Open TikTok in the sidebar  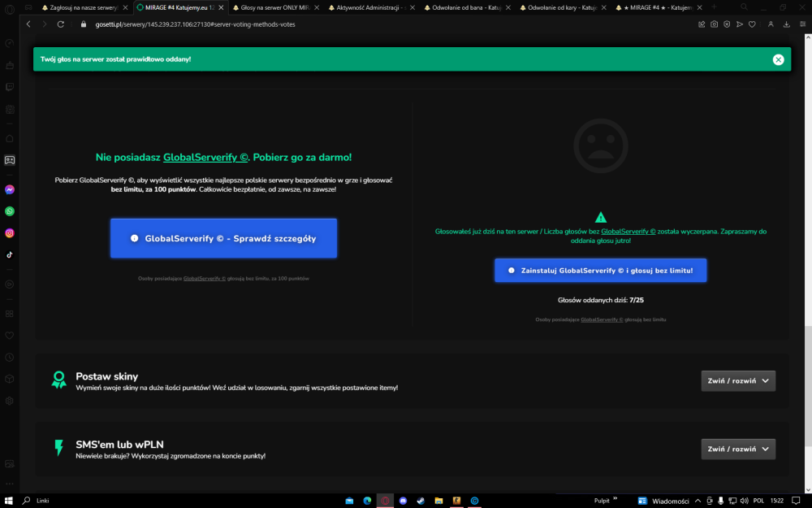point(9,254)
